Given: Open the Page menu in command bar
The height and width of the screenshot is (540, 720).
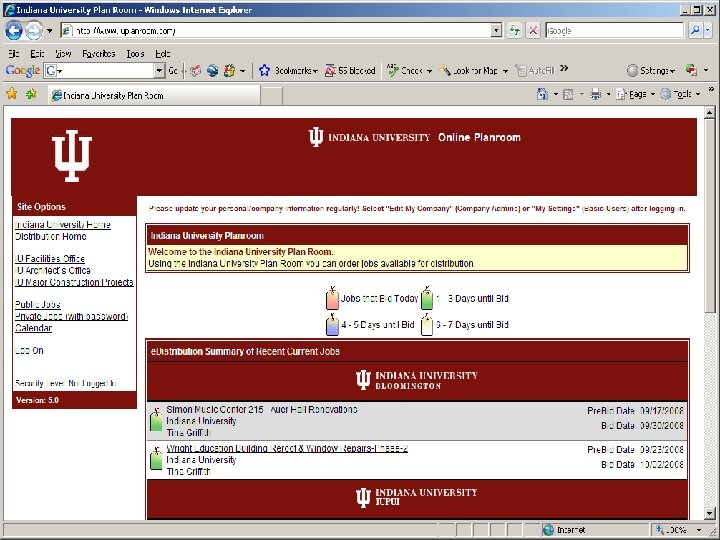Looking at the screenshot, I should tap(635, 94).
